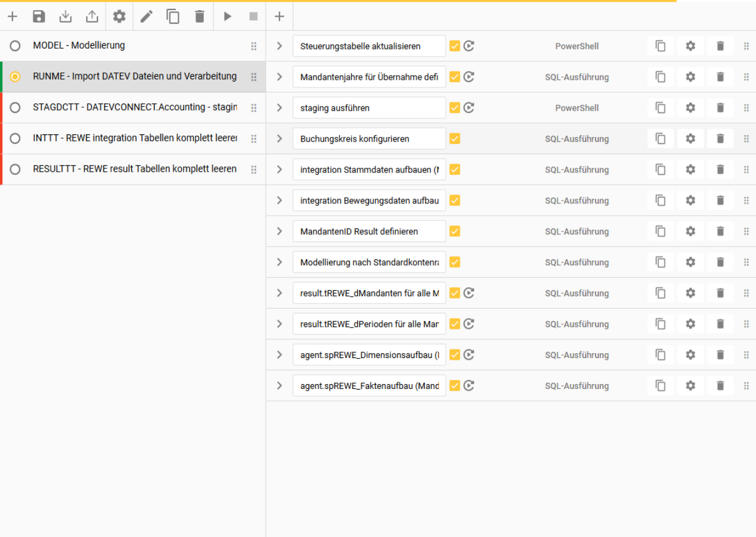Select the 'MODEL - Modellierung' radio button
The width and height of the screenshot is (756, 537).
click(15, 46)
